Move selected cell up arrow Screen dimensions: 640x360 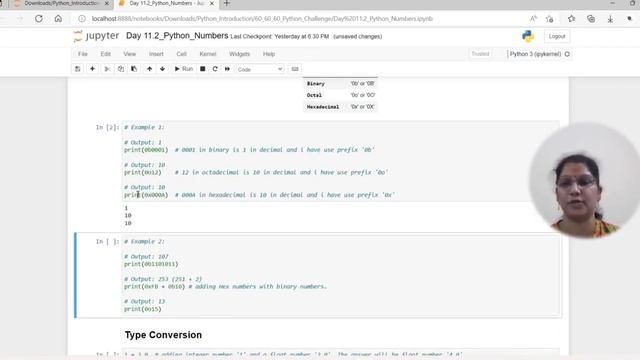click(x=149, y=69)
